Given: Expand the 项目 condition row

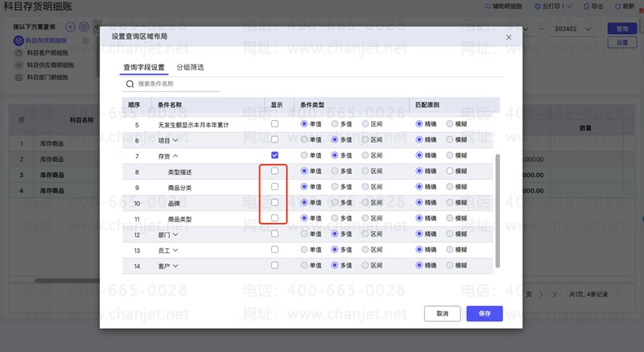Looking at the screenshot, I should pyautogui.click(x=175, y=140).
